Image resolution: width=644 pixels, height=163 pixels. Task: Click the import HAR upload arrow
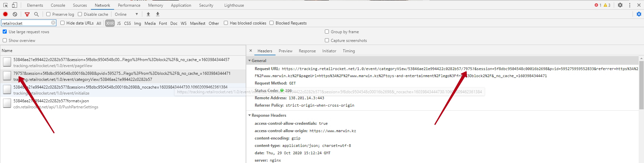coord(148,14)
